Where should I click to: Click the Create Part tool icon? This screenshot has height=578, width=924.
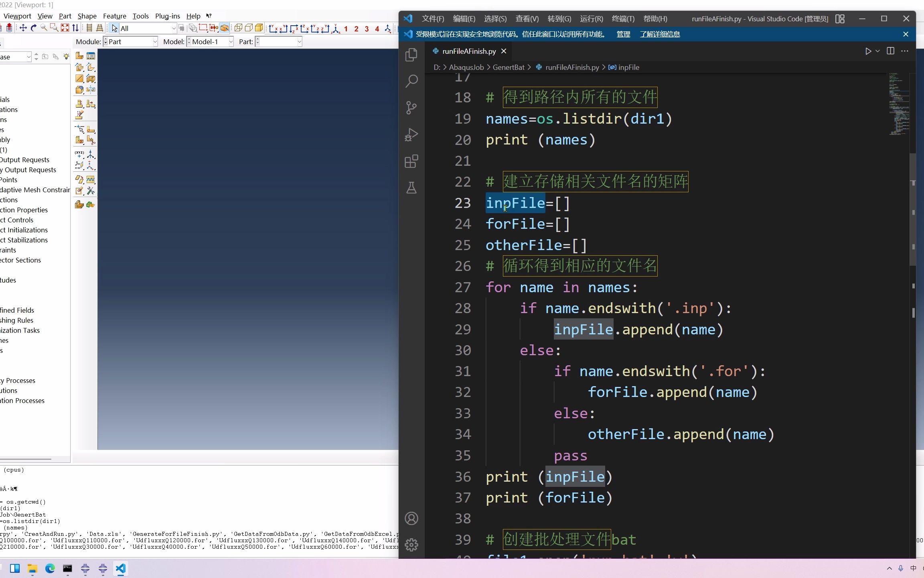point(79,56)
